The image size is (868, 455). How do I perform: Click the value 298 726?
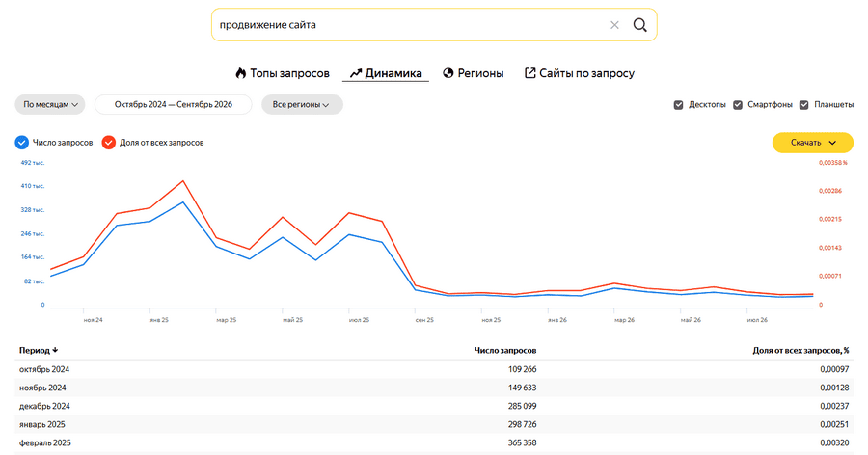522,424
